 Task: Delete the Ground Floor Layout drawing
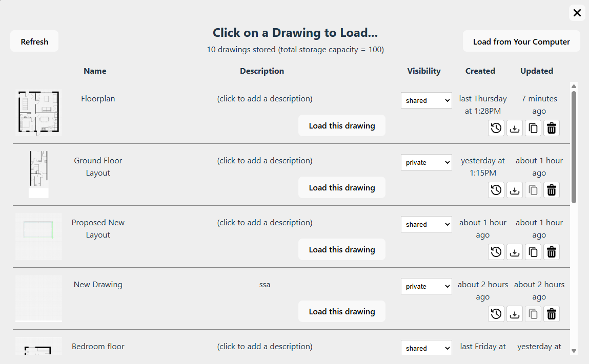point(552,190)
